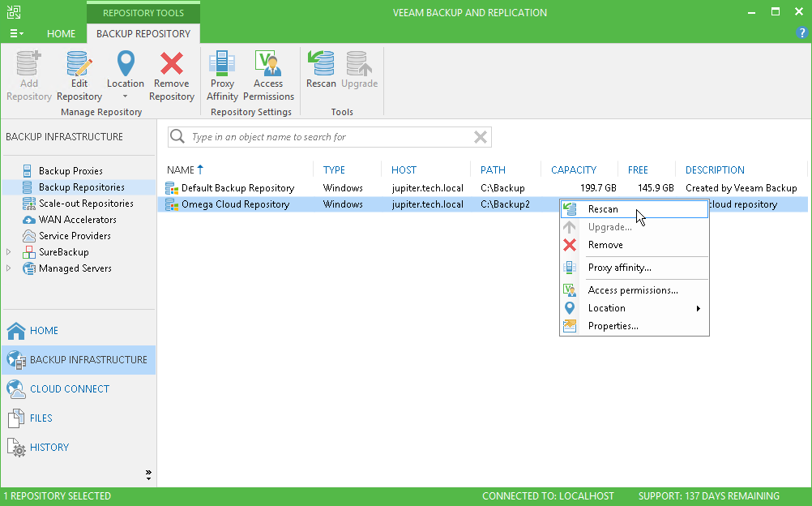Open the CLOUD CONNECT navigation view
The height and width of the screenshot is (506, 812).
tap(79, 389)
